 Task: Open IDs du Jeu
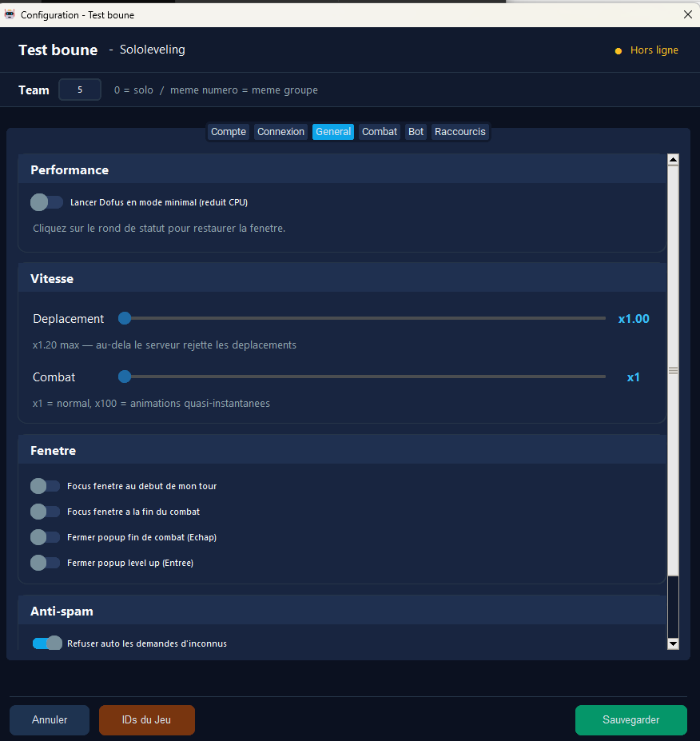click(x=146, y=719)
